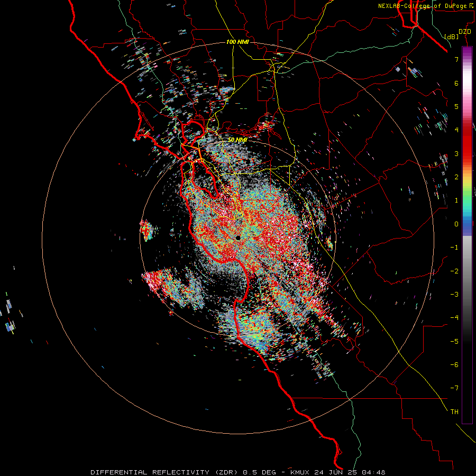The height and width of the screenshot is (476, 476).
Task: Click the 6 value on color scale
Action: pyautogui.click(x=456, y=83)
